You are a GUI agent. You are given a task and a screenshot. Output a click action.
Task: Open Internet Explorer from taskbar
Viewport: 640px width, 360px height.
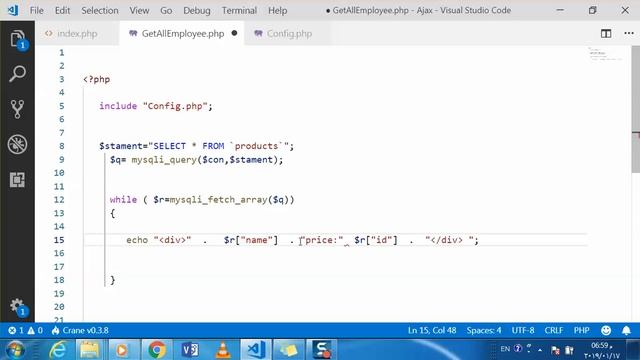58,350
